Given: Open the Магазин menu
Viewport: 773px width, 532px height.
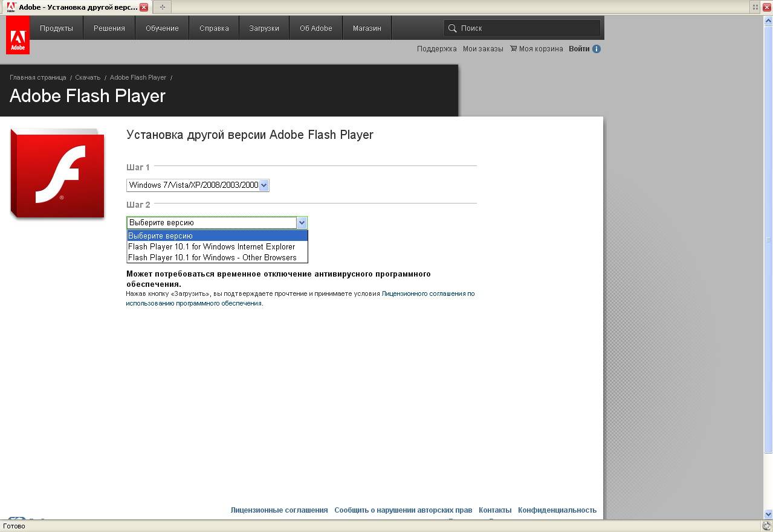Looking at the screenshot, I should pos(367,28).
